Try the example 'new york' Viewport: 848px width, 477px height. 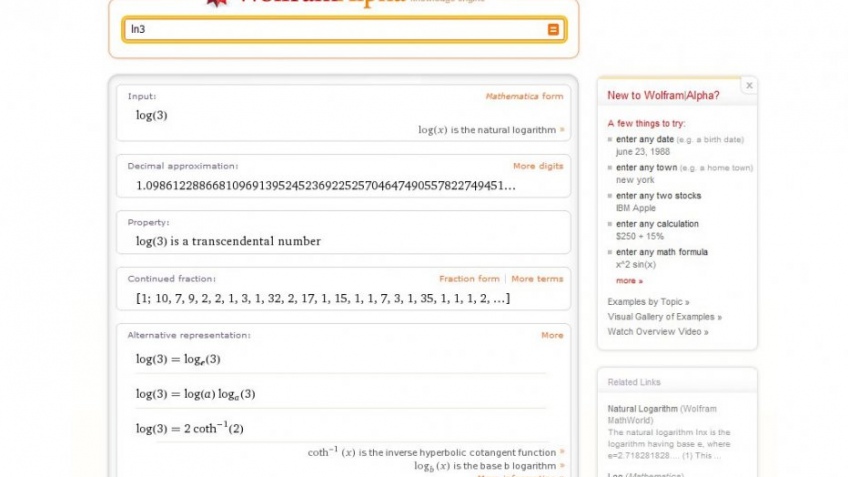(x=635, y=180)
